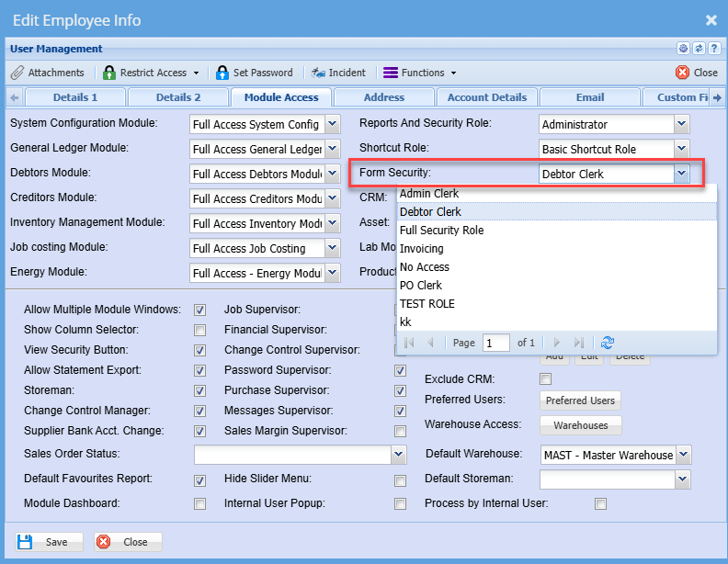Refresh the Form Security dropdown list
This screenshot has height=564, width=728.
[607, 343]
